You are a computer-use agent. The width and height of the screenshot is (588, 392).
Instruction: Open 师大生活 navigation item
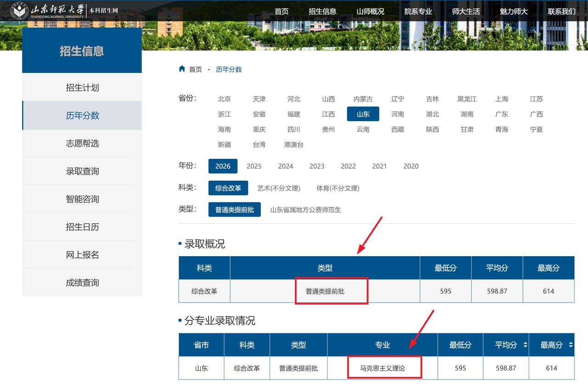point(466,11)
